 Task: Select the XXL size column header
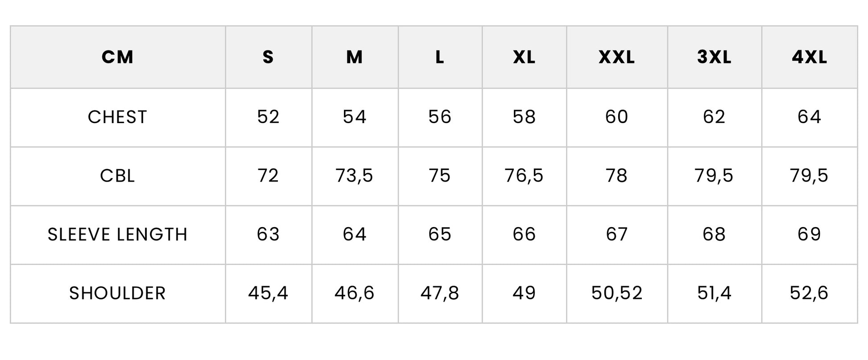(x=617, y=57)
